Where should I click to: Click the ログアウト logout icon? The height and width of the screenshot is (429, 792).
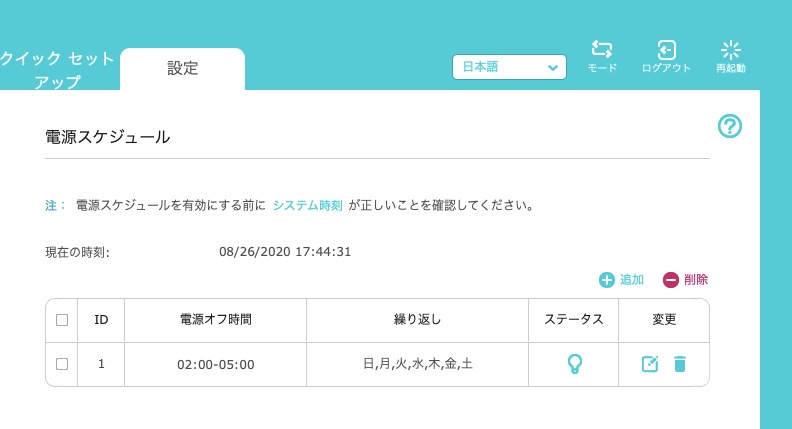pos(666,50)
